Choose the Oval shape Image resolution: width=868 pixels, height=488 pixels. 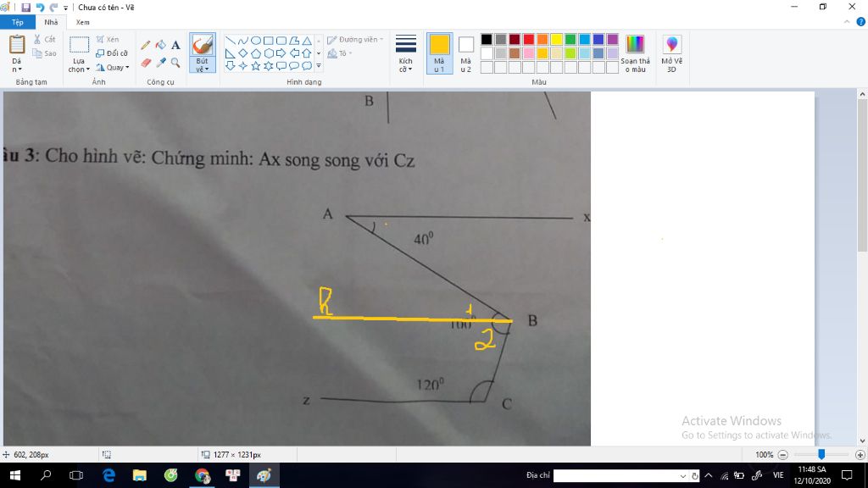coord(256,41)
